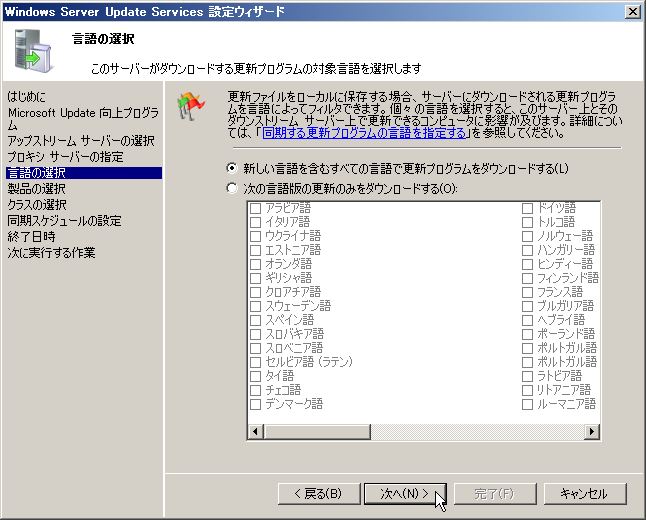Screen dimensions: 646x520
Task: Check the フィンランド語 checkbox
Action: [x=527, y=278]
